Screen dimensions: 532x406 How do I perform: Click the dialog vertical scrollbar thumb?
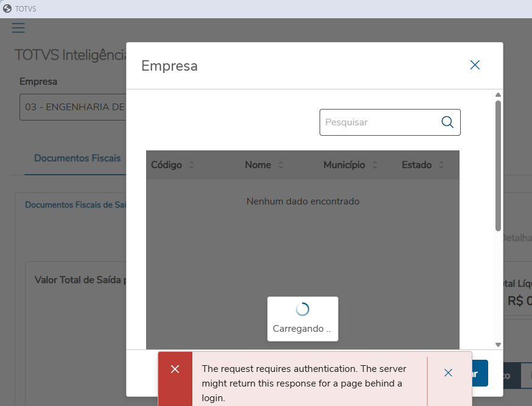[498, 166]
